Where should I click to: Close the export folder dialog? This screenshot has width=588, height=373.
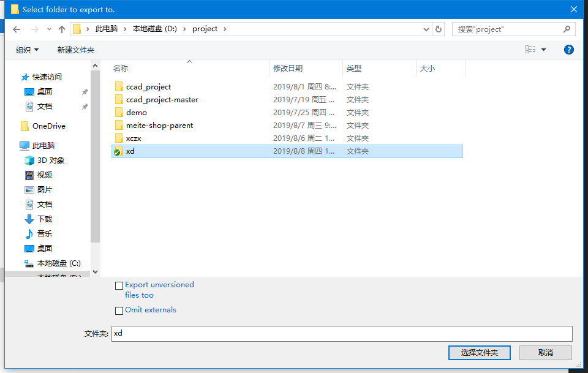(x=574, y=9)
